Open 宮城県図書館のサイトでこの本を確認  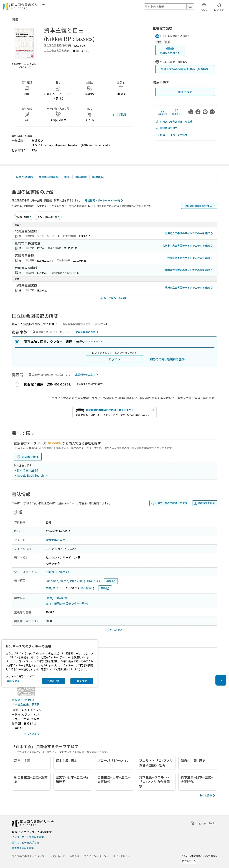pyautogui.click(x=190, y=258)
